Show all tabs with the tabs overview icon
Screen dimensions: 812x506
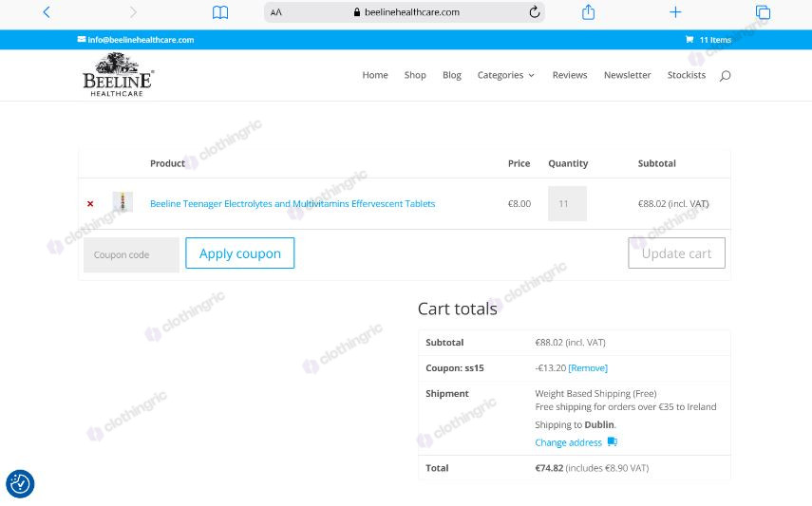point(763,12)
